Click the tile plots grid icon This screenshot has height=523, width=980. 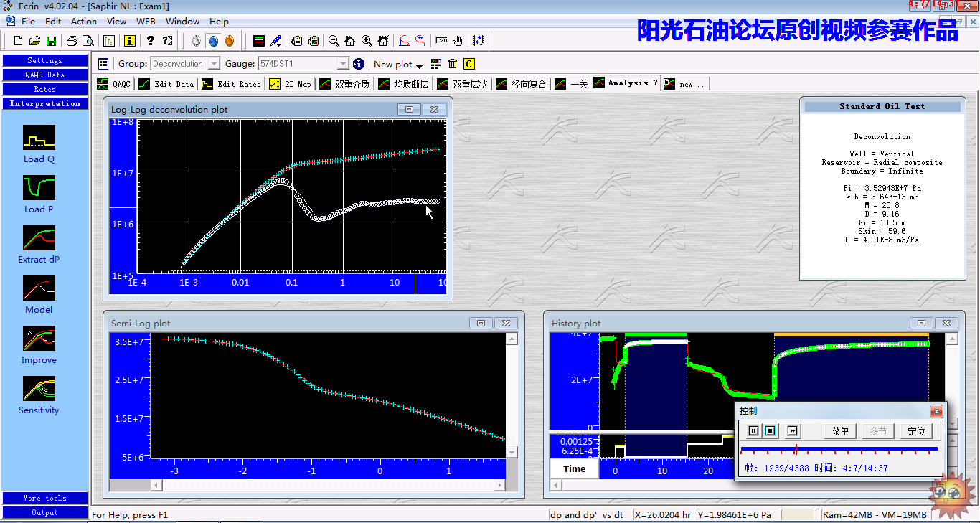pyautogui.click(x=436, y=64)
